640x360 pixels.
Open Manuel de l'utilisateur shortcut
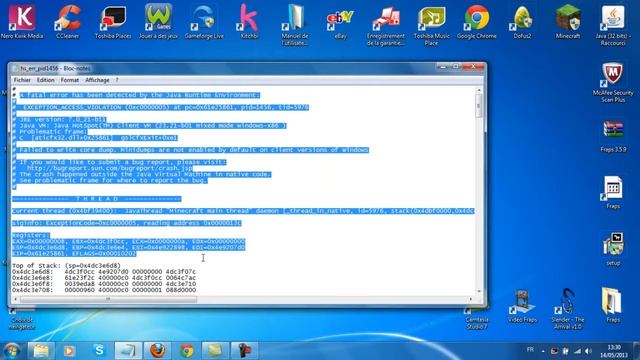[x=295, y=24]
